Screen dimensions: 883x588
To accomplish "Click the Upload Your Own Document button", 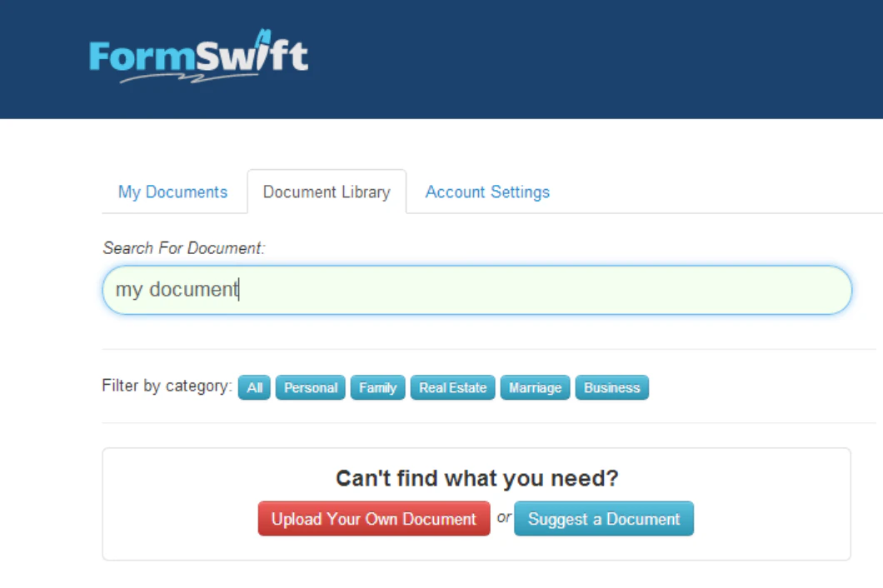I will (373, 518).
